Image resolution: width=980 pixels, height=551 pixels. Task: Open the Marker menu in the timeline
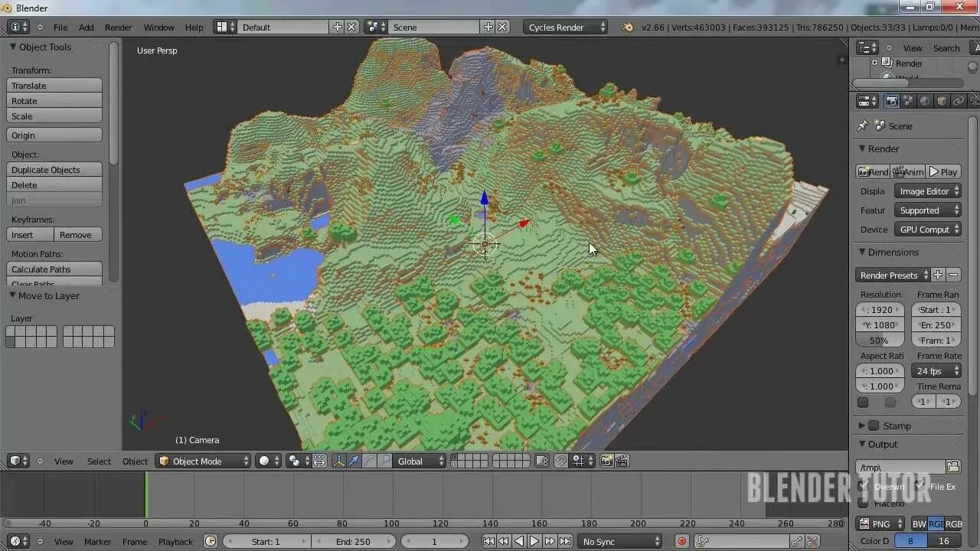pyautogui.click(x=97, y=541)
